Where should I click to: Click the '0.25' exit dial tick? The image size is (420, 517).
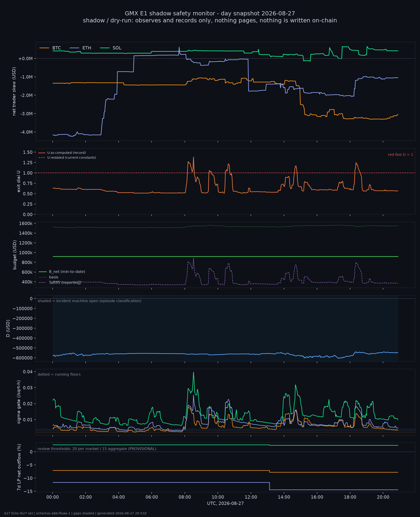point(28,204)
